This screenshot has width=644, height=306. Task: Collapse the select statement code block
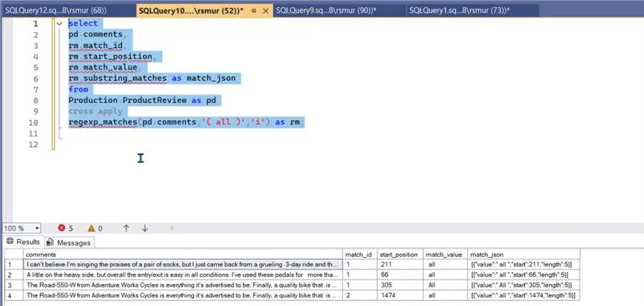59,24
